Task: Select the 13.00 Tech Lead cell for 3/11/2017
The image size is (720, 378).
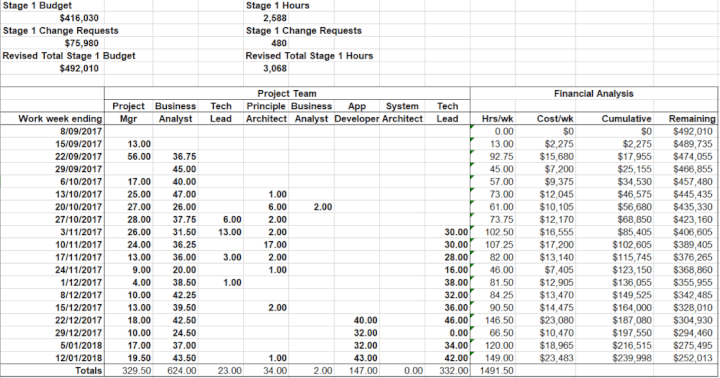Action: 230,232
